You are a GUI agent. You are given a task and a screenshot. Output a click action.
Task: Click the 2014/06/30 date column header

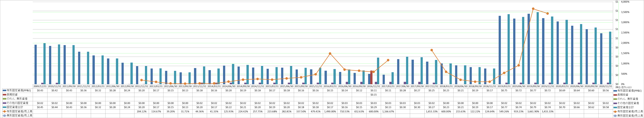click(229, 86)
